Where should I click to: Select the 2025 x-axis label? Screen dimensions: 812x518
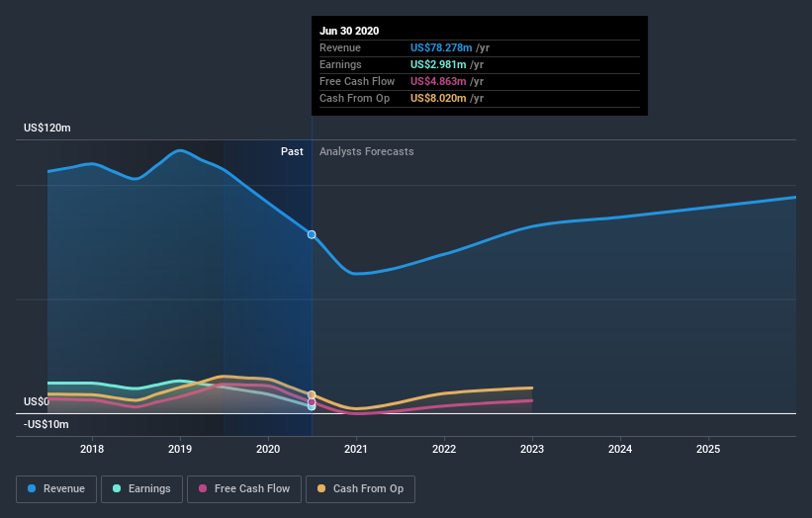(708, 449)
